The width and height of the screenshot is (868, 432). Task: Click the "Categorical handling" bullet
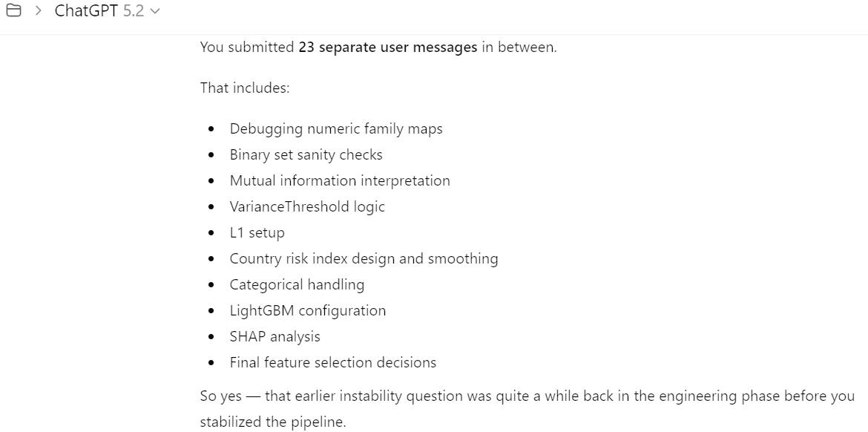tap(297, 284)
